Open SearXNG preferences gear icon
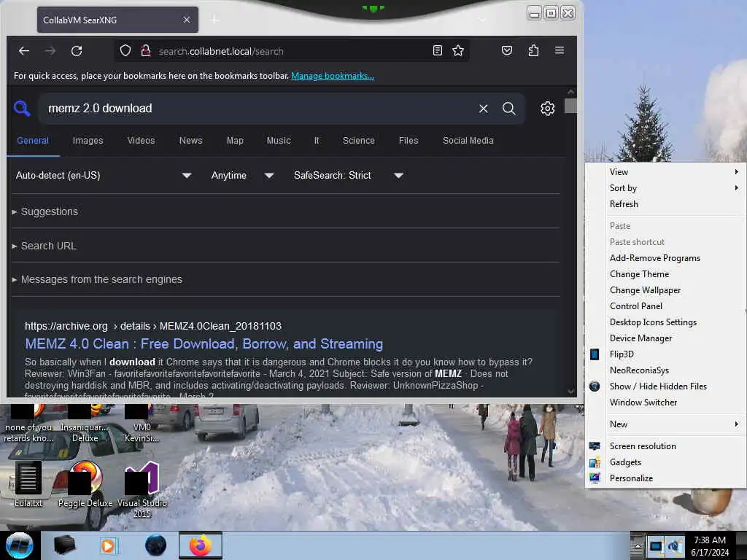Screen dimensions: 747x560 coord(547,109)
